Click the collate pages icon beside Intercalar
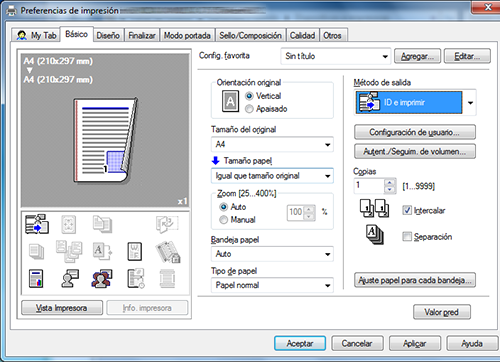500x362 pixels. pos(374,208)
